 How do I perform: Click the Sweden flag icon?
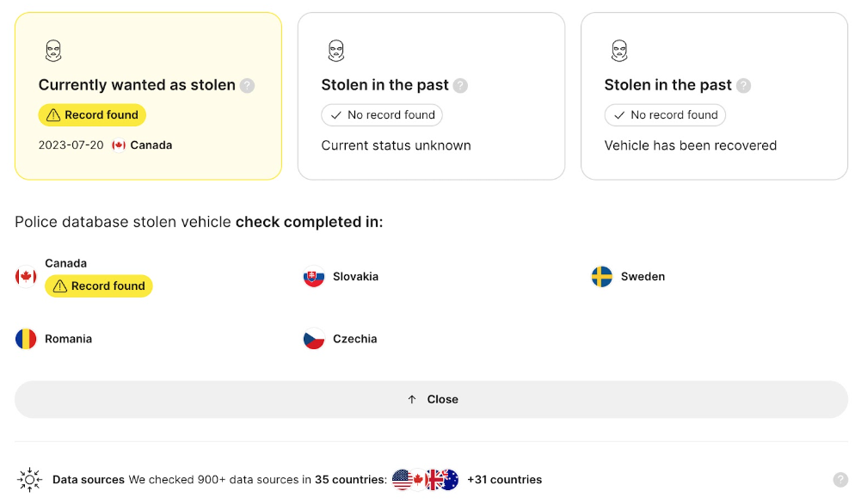(601, 277)
